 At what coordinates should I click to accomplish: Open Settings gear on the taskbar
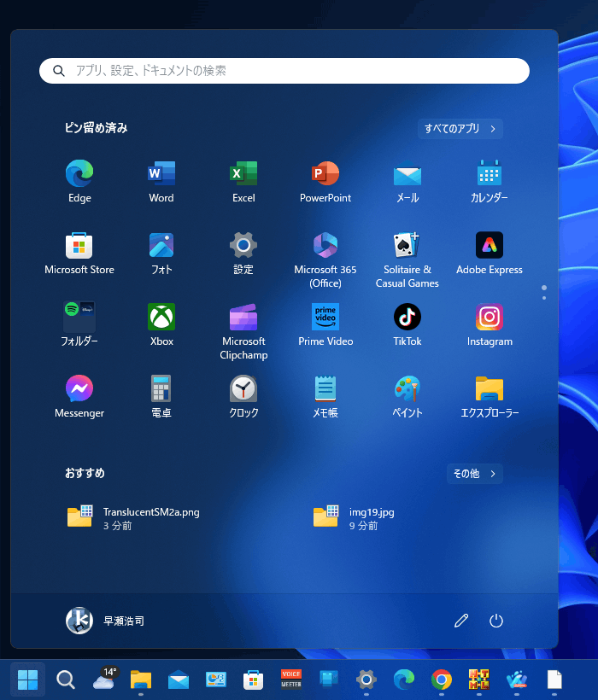point(366,680)
